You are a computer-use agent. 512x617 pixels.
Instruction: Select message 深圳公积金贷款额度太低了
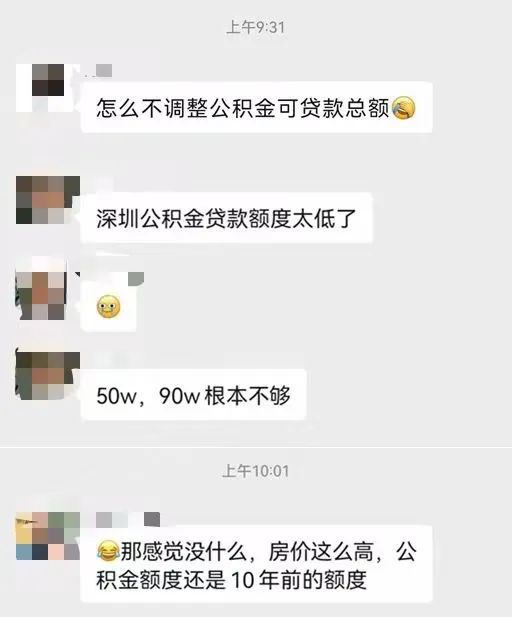pos(226,218)
